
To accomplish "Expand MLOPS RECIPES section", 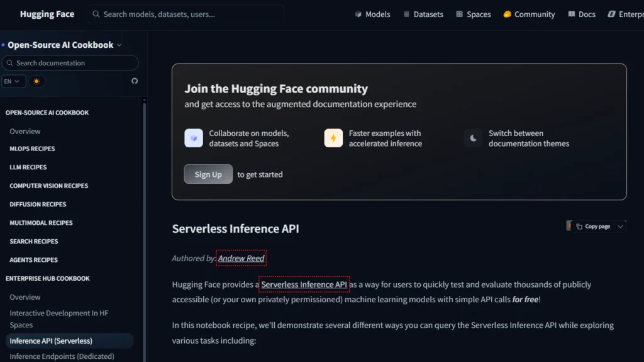I will pyautogui.click(x=32, y=149).
